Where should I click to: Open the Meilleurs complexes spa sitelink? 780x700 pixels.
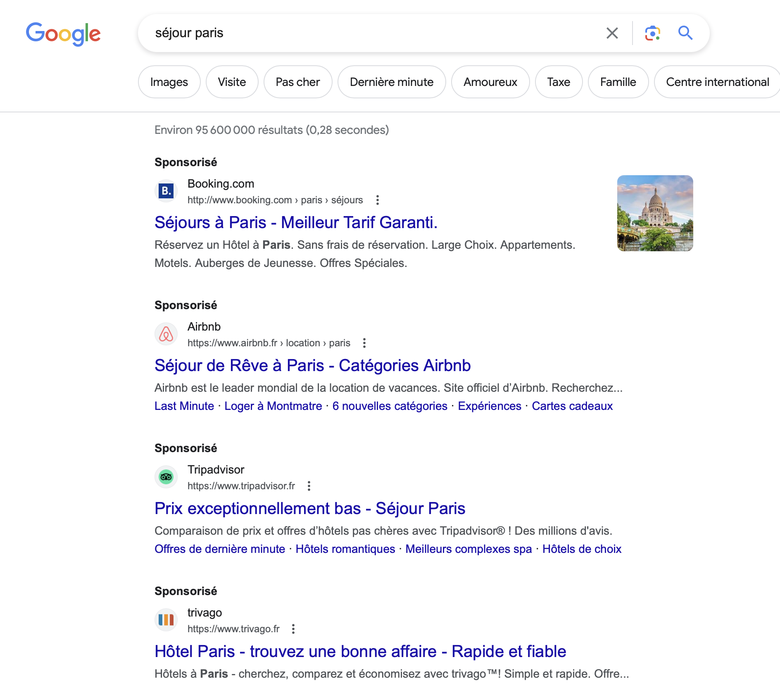468,549
